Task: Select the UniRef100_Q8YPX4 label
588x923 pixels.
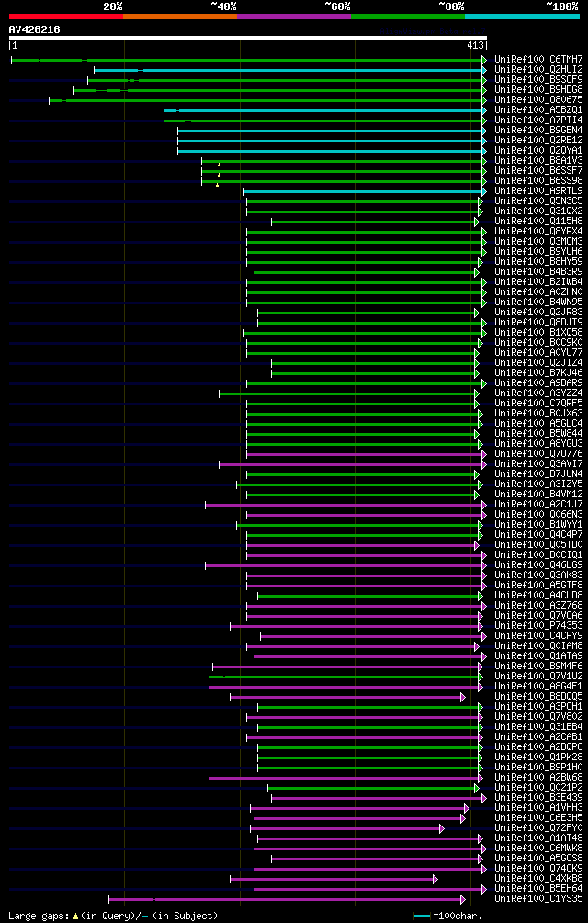Action: pyautogui.click(x=538, y=232)
